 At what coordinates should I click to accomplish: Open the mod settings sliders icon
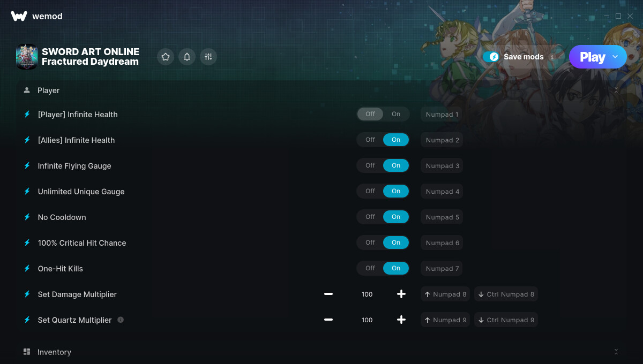click(208, 57)
